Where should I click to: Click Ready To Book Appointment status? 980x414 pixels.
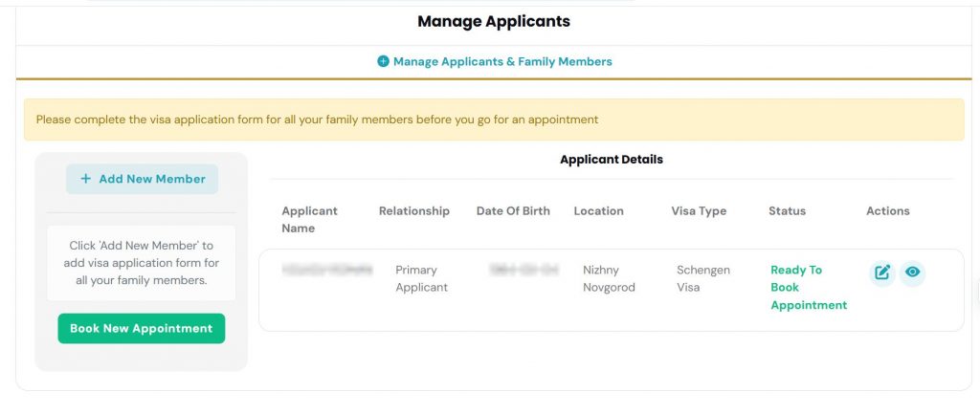tap(809, 287)
